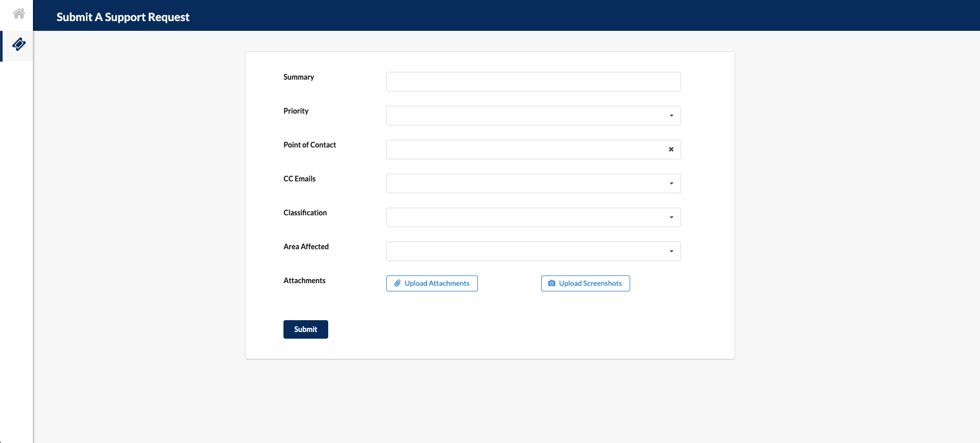Open the CC Emails dropdown

coord(671,183)
